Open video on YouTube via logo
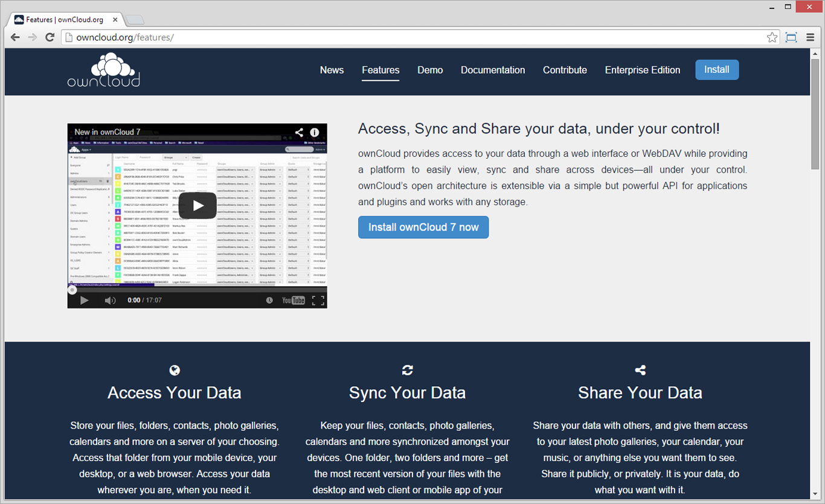 294,300
